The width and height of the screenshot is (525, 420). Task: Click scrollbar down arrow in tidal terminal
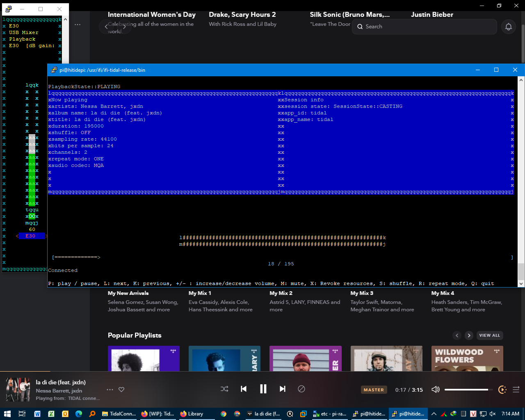click(x=521, y=283)
